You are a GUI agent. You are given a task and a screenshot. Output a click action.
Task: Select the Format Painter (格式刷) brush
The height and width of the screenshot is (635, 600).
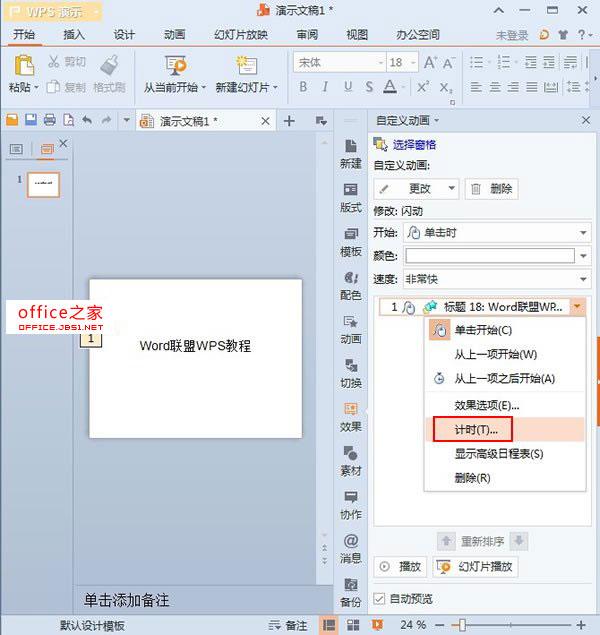(109, 65)
